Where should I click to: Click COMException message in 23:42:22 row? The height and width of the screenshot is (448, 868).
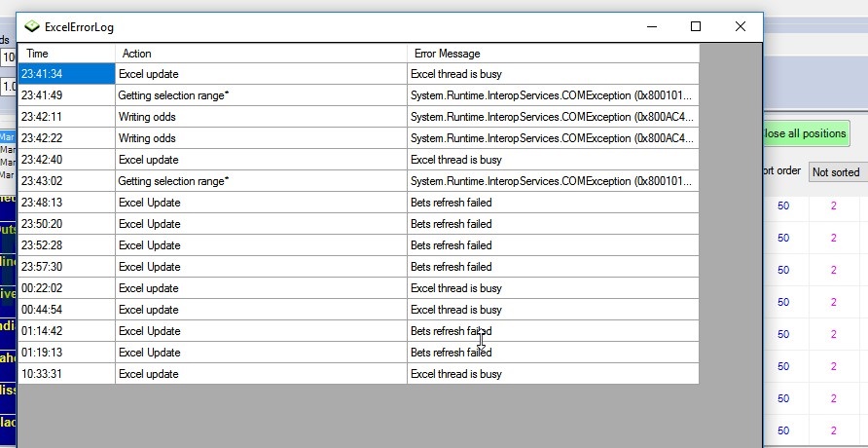tap(552, 138)
